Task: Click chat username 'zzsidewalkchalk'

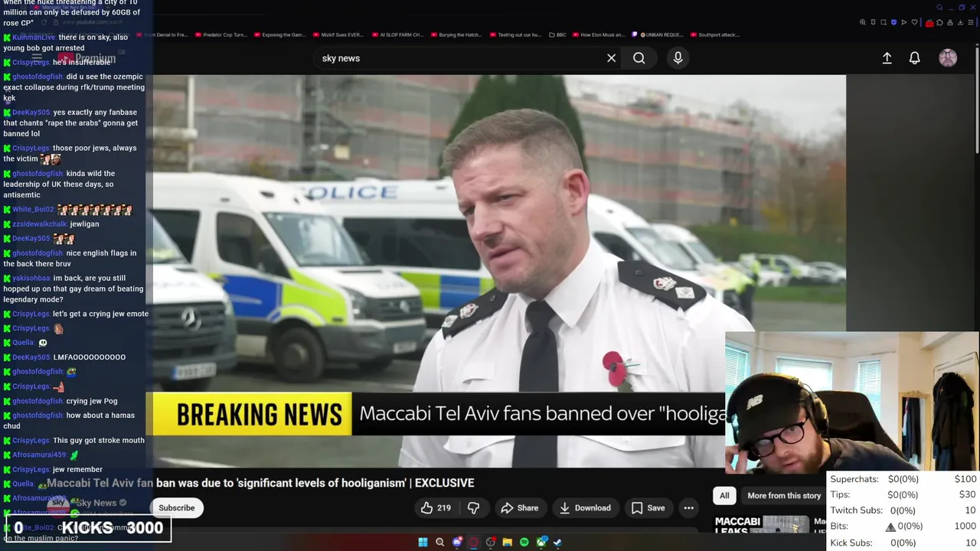Action: 40,224
